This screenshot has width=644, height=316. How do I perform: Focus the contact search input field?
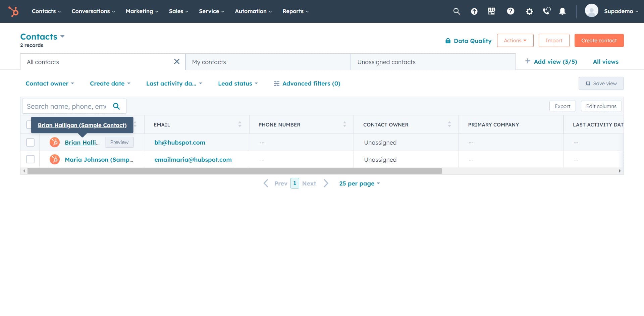click(x=66, y=106)
